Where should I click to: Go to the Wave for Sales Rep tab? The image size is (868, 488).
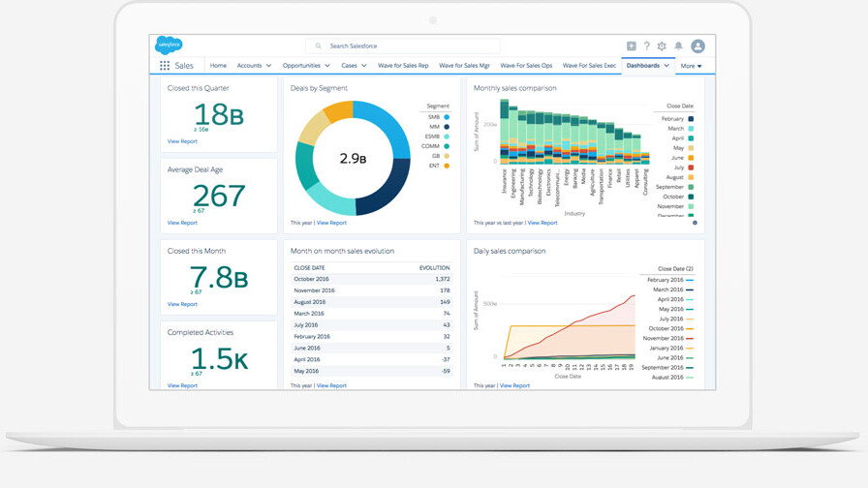point(403,66)
